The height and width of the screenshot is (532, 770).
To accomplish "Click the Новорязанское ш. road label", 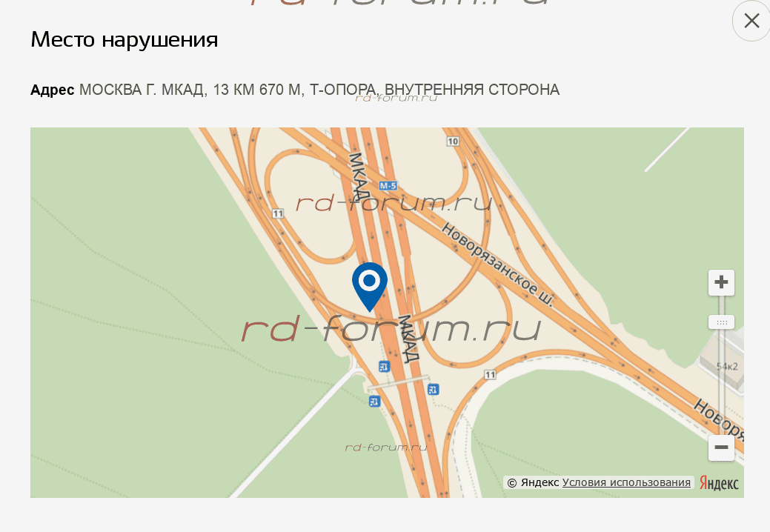I will tap(497, 264).
